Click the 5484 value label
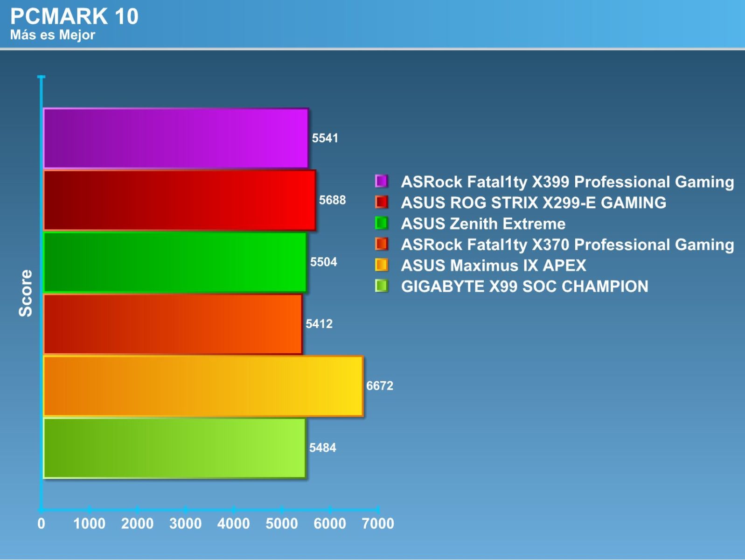This screenshot has width=745, height=560. [x=322, y=448]
